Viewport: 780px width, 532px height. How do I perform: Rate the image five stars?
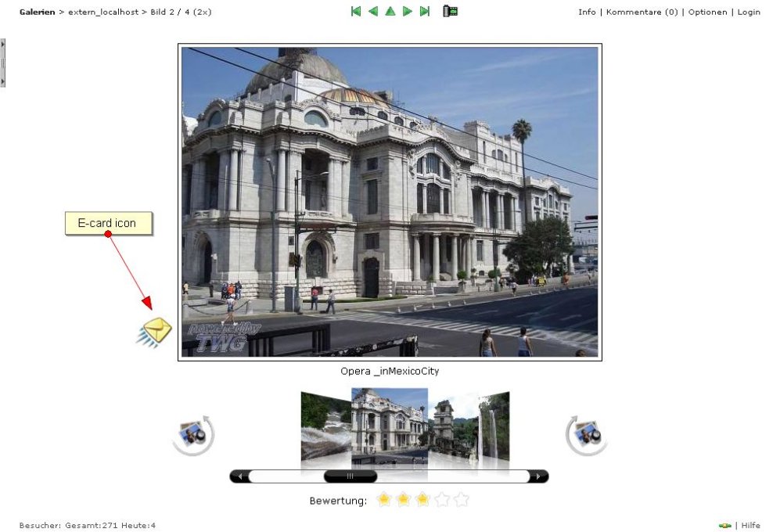[x=462, y=500]
